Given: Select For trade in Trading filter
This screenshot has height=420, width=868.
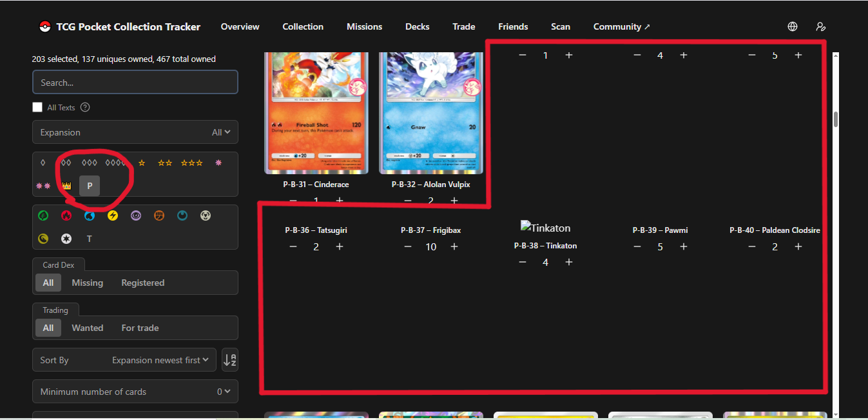Looking at the screenshot, I should (140, 328).
